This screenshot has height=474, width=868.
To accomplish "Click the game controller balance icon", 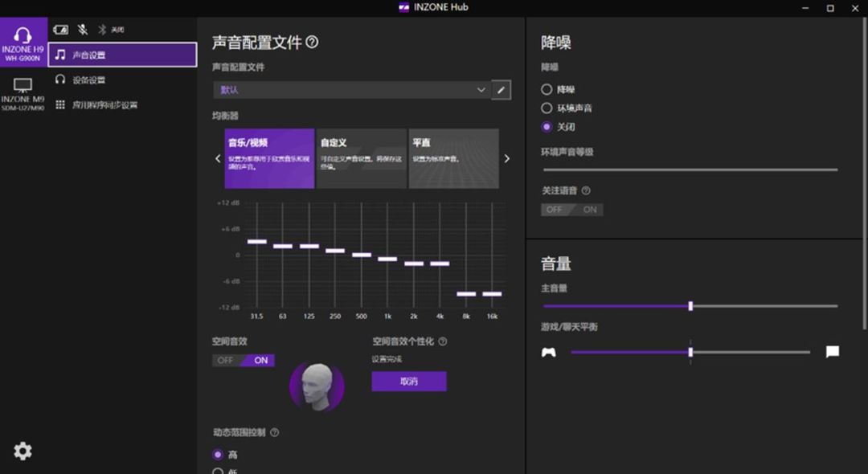I will pyautogui.click(x=549, y=353).
